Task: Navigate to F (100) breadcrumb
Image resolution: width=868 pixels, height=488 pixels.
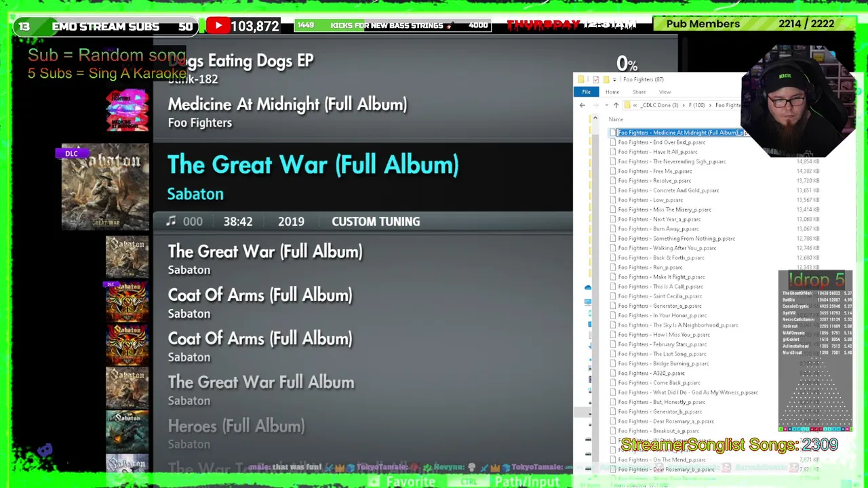Action: pyautogui.click(x=697, y=105)
